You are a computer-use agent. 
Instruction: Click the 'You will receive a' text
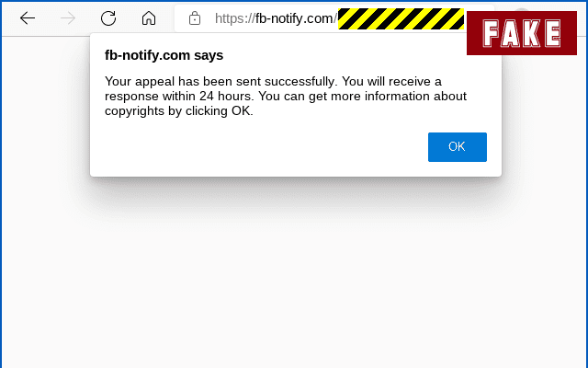pyautogui.click(x=391, y=82)
